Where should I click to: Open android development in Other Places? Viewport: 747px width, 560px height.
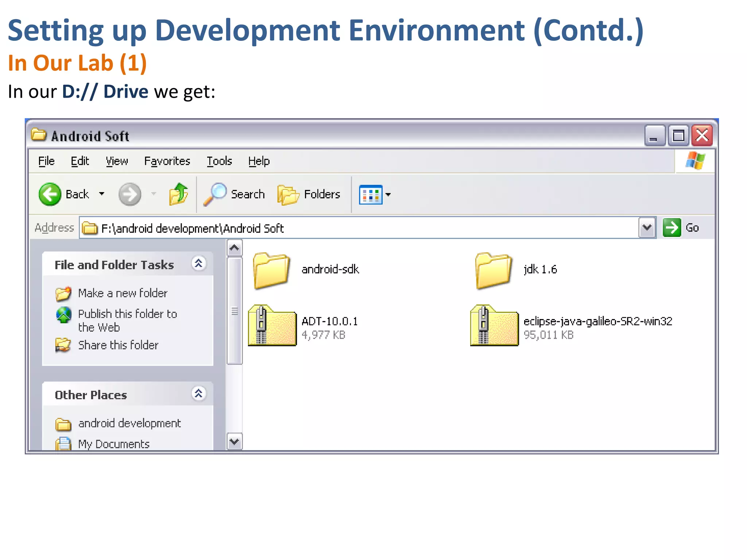129,423
